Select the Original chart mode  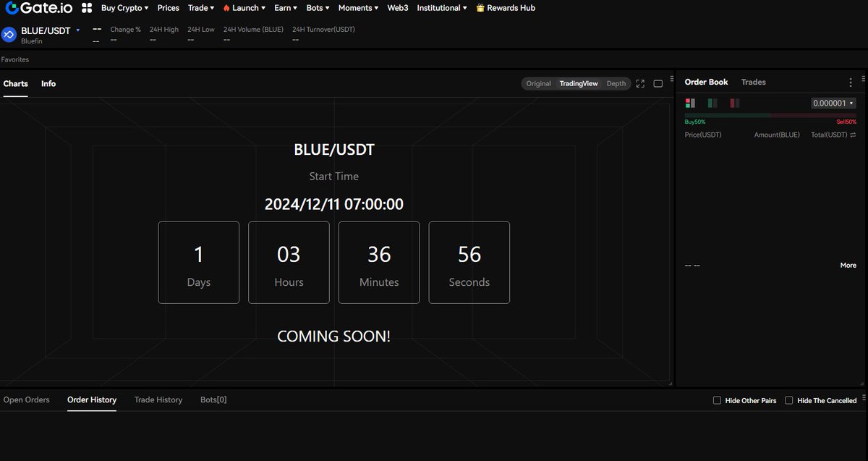[538, 84]
